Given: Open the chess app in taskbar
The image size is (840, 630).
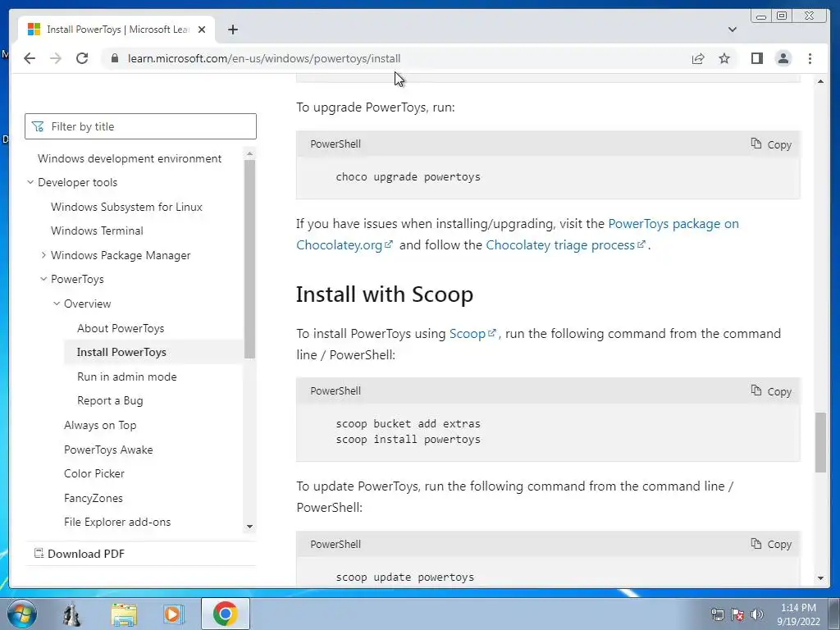Looking at the screenshot, I should click(71, 614).
